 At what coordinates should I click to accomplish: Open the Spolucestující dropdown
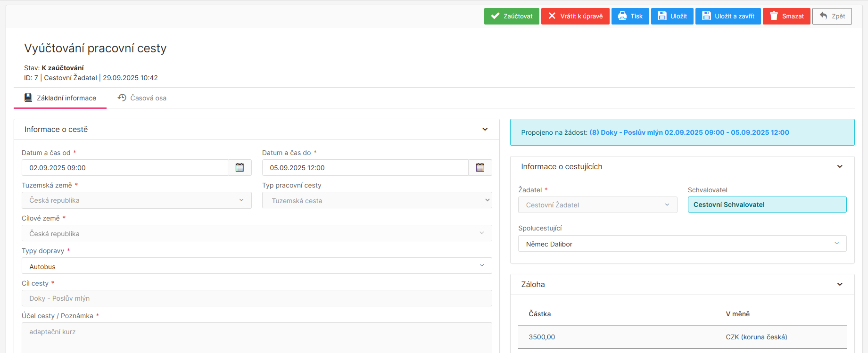682,244
